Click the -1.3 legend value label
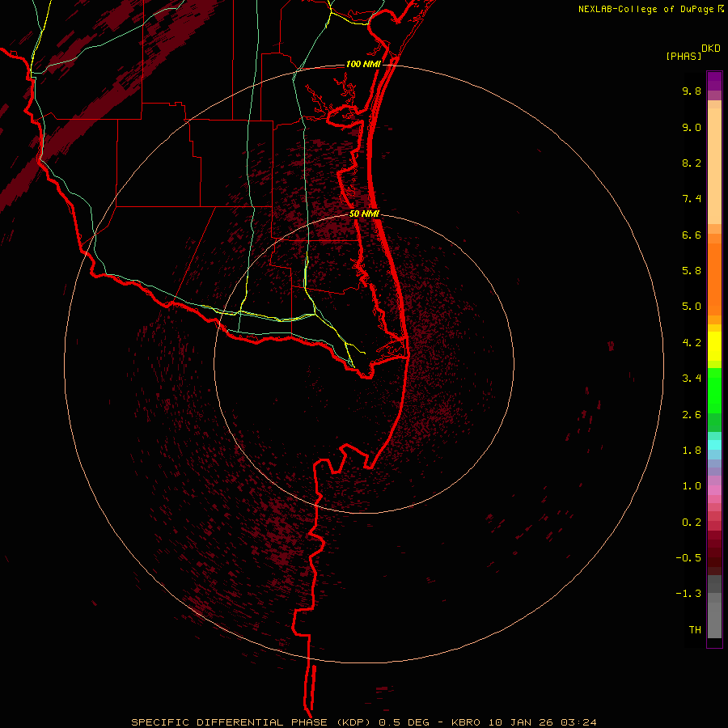728x728 pixels. coord(688,594)
